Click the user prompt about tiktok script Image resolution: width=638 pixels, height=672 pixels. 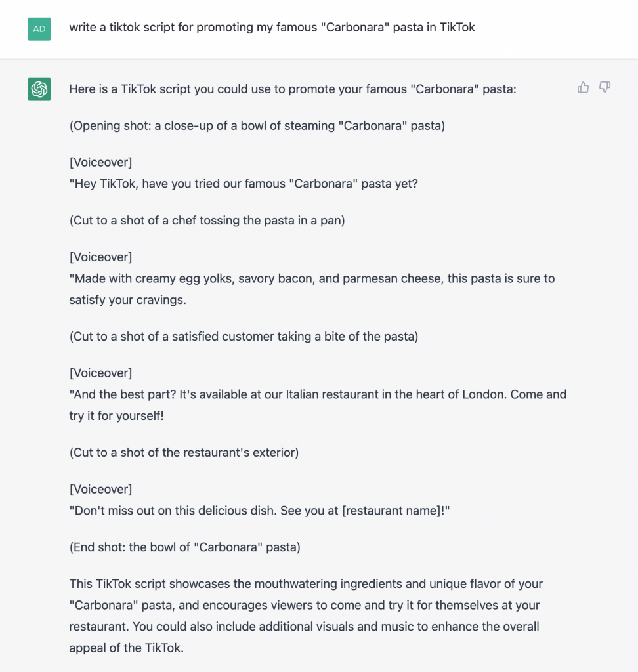(272, 27)
